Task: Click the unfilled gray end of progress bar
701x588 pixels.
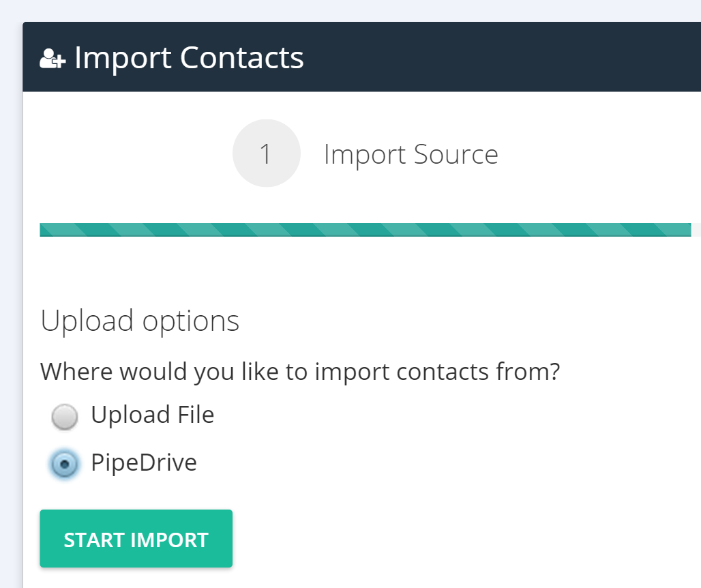Action: pos(696,230)
